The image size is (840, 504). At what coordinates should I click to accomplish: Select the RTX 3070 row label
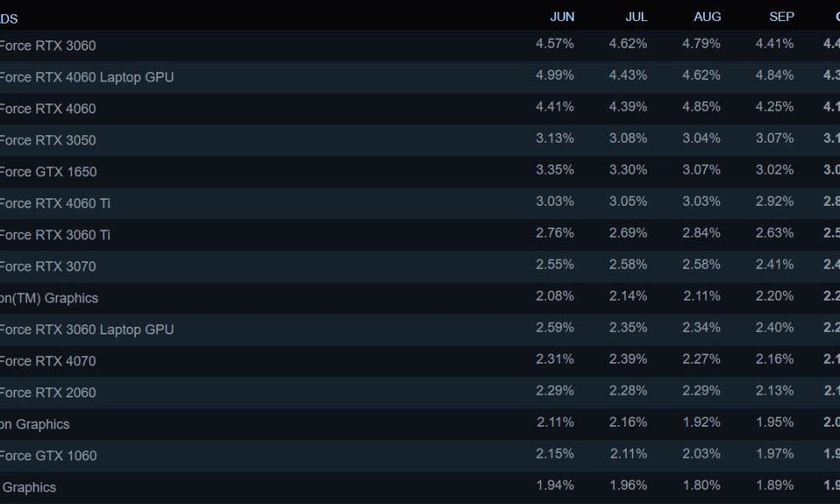click(x=48, y=267)
